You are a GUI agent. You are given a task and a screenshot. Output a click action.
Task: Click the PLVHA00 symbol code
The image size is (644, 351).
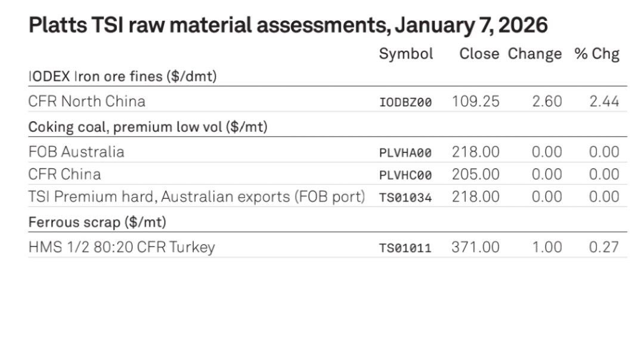coord(405,153)
